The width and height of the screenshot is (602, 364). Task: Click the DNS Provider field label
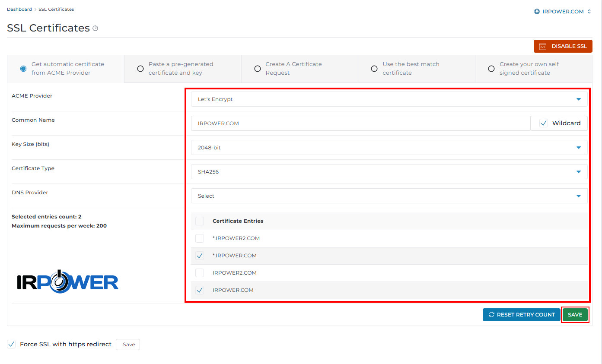(x=30, y=193)
